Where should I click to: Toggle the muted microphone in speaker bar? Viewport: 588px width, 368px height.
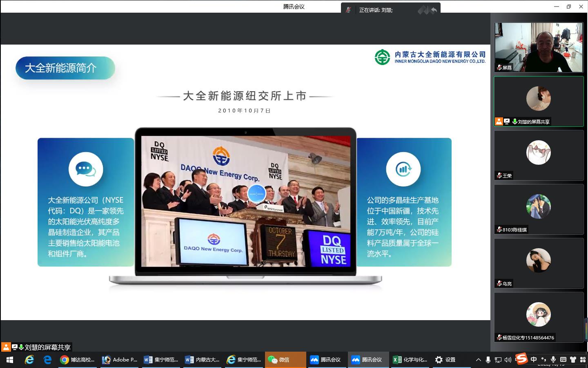click(x=348, y=10)
